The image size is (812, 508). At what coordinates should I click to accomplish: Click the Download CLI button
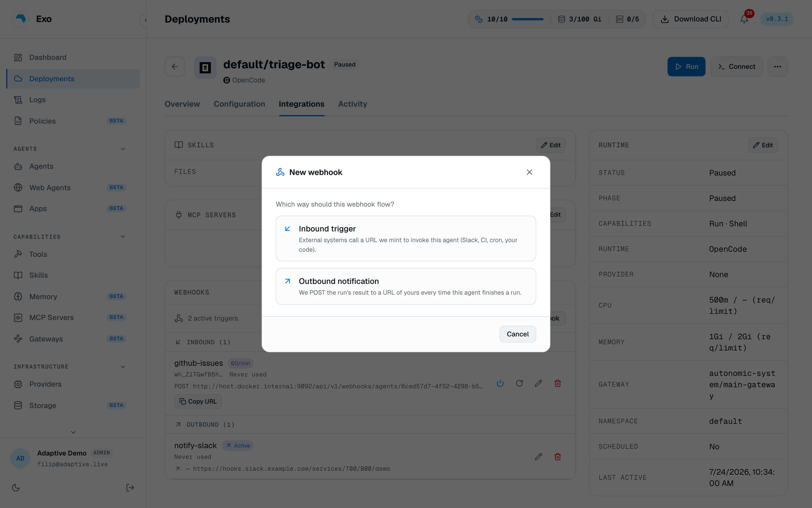[690, 19]
